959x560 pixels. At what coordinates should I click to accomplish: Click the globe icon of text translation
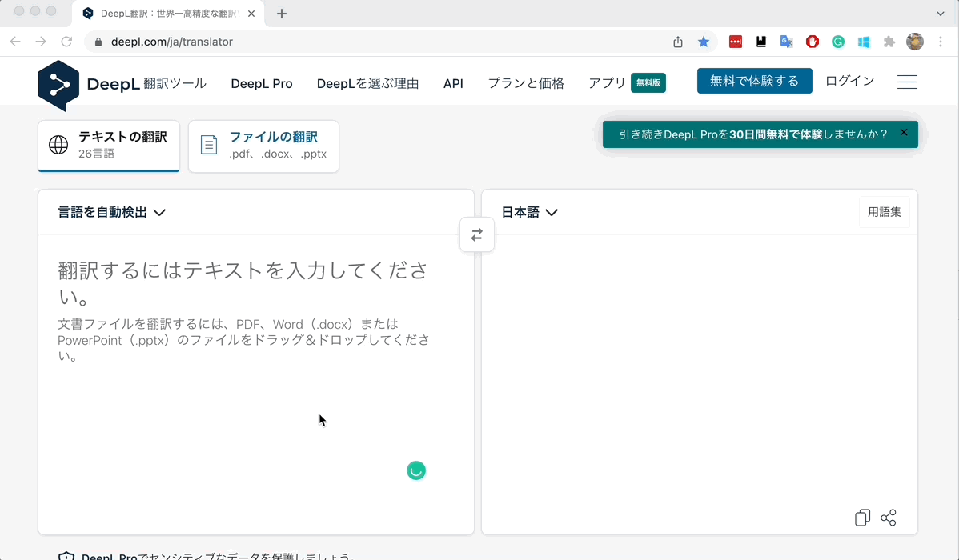(x=58, y=145)
